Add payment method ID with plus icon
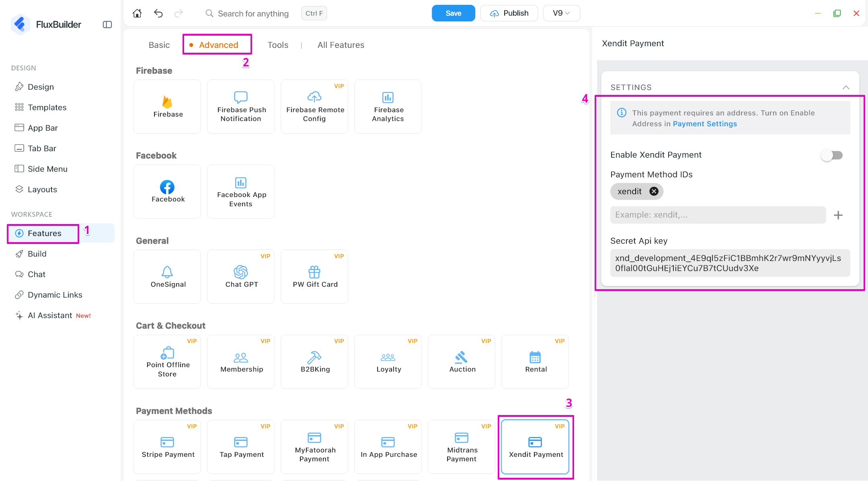 [x=838, y=215]
